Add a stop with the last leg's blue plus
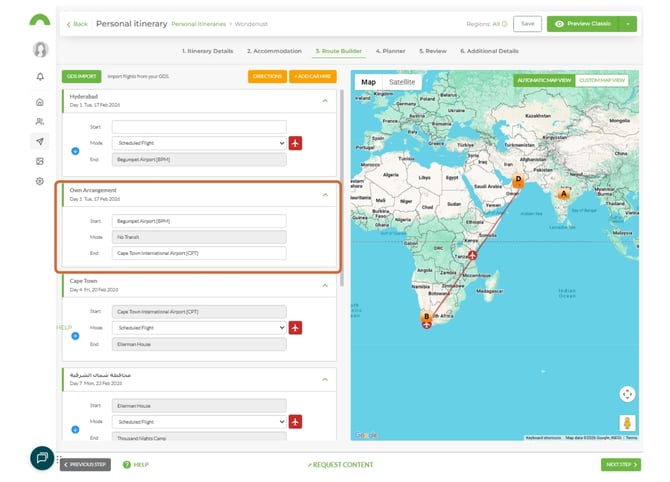The width and height of the screenshot is (670, 482). (x=75, y=429)
